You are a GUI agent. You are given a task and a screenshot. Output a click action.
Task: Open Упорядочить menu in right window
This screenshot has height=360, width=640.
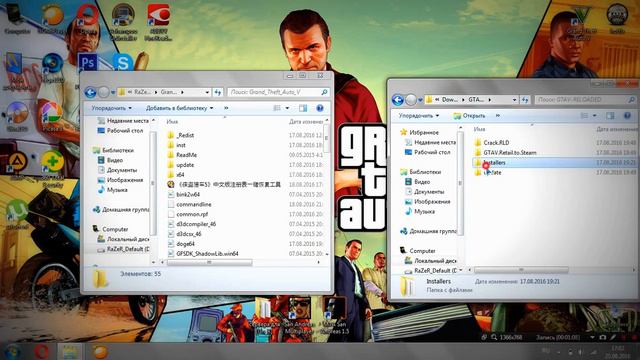[x=419, y=116]
